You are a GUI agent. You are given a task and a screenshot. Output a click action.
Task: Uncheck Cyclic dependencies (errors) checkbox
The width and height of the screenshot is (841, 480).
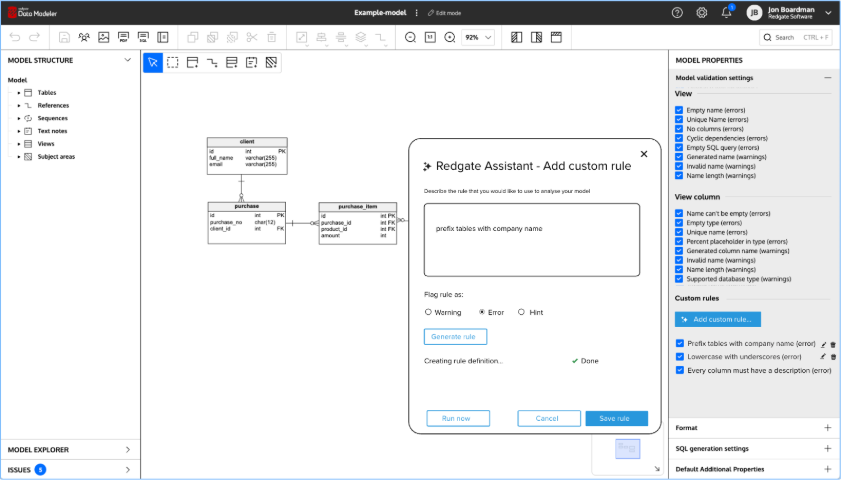pyautogui.click(x=679, y=138)
